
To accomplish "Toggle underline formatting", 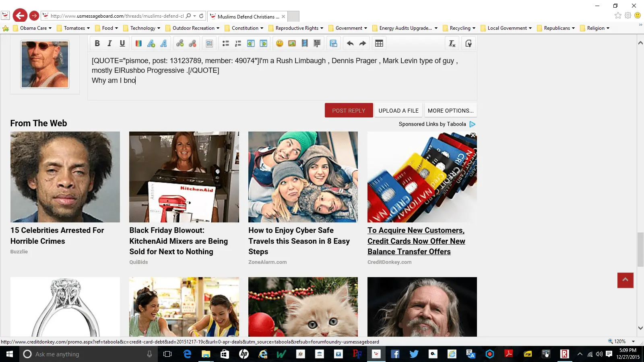I will (122, 43).
